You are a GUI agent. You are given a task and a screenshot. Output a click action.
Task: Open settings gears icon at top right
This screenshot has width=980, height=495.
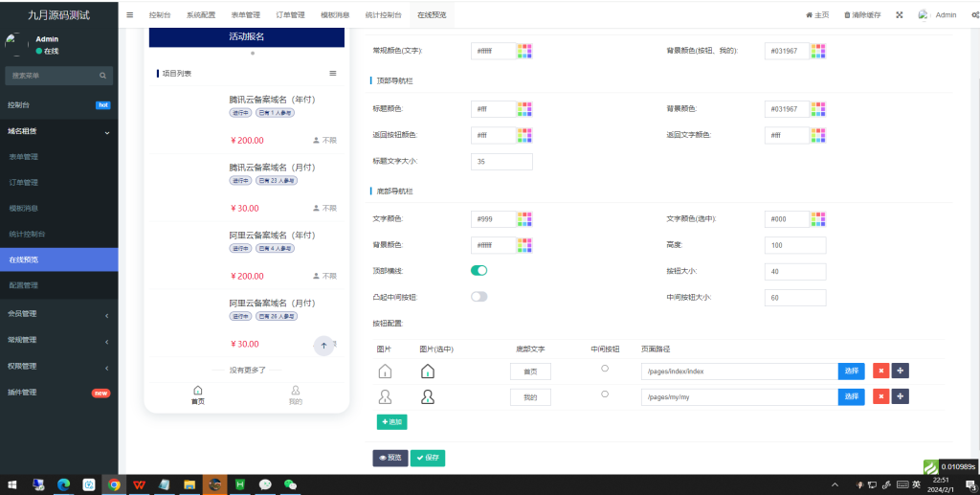974,15
